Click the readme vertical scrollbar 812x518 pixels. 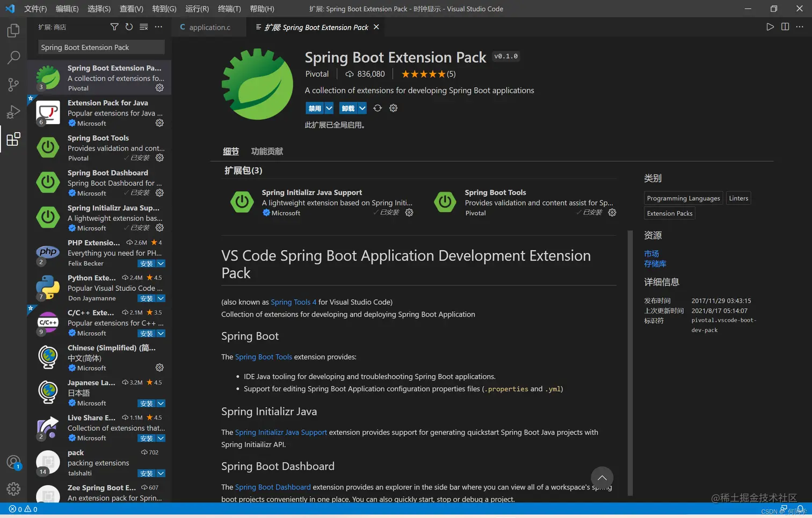tap(630, 363)
